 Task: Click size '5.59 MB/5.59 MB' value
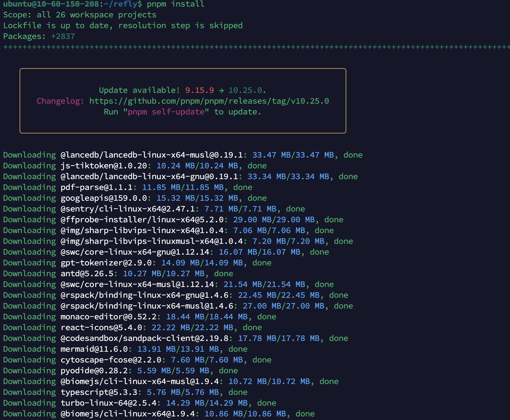pos(173,371)
